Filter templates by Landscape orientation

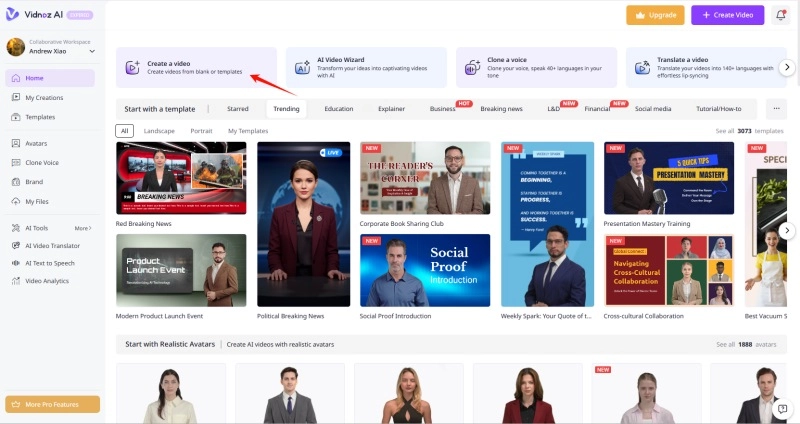click(159, 131)
